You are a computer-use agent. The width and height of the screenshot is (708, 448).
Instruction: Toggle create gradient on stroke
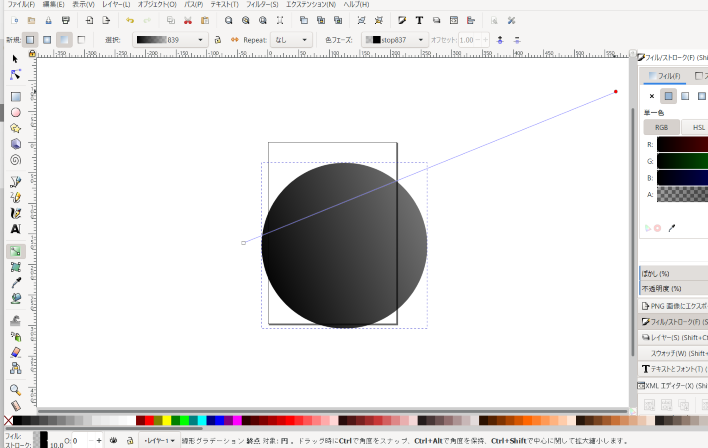pos(81,40)
